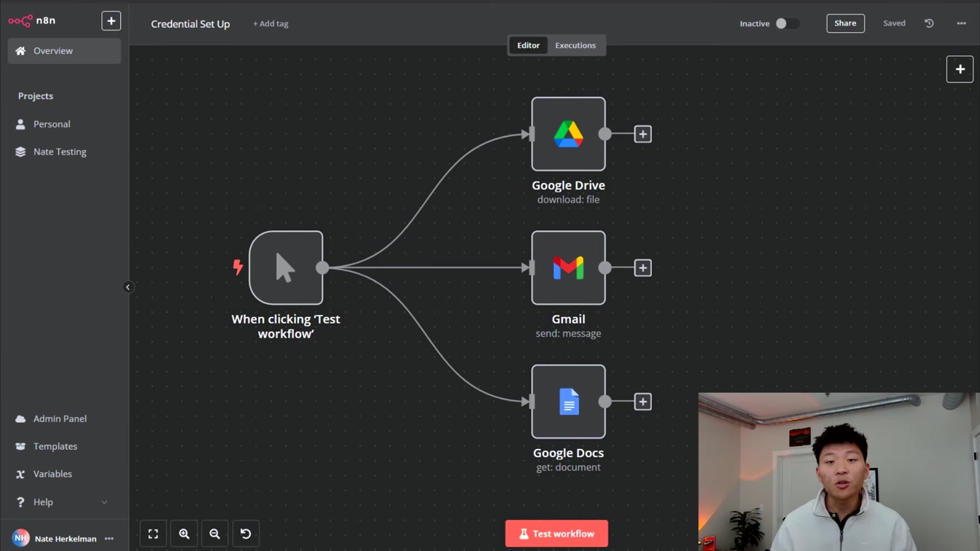980x551 pixels.
Task: Reset the canvas zoom
Action: [x=246, y=534]
